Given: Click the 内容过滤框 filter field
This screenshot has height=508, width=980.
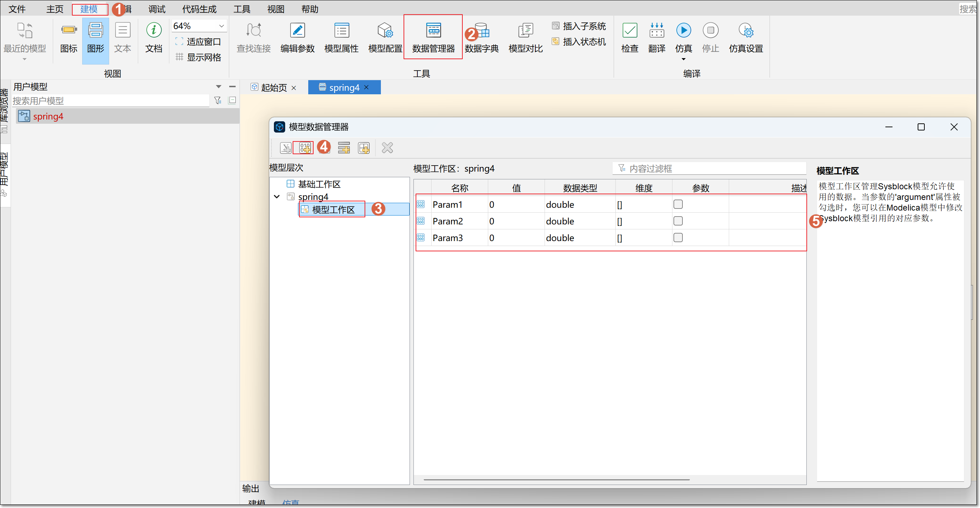Looking at the screenshot, I should [x=710, y=168].
